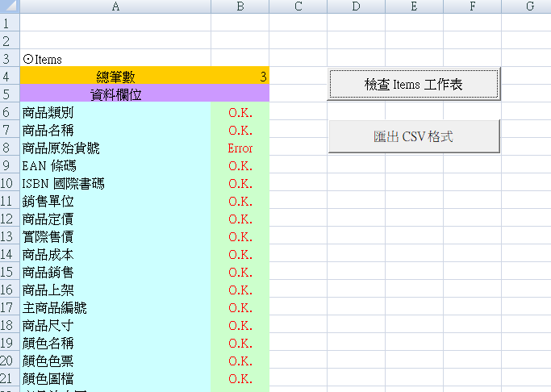Select the 總筆數 header cell

(x=115, y=76)
